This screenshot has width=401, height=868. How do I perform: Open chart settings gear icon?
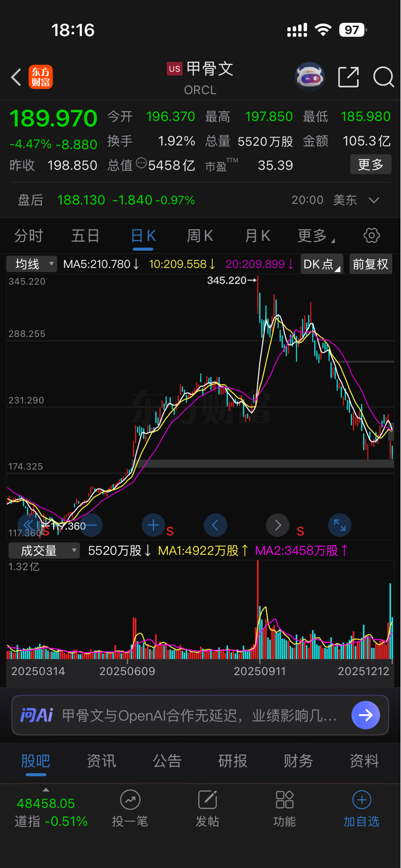tap(372, 235)
